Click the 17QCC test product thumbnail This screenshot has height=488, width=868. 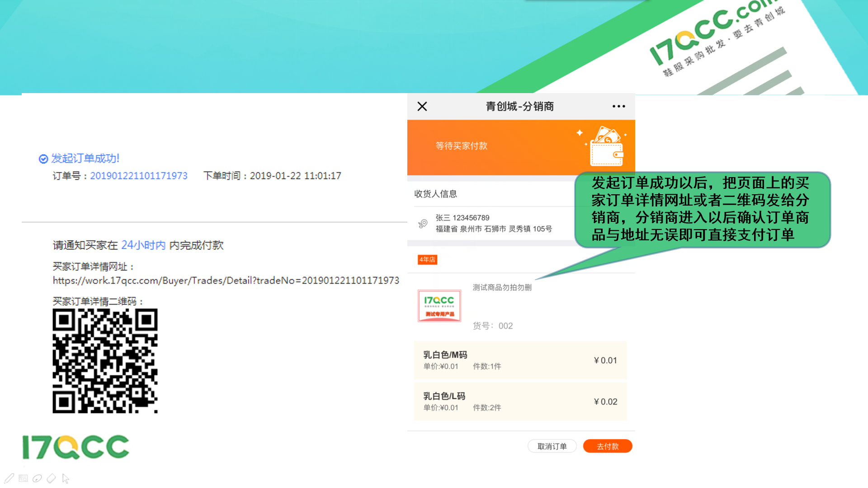(439, 306)
